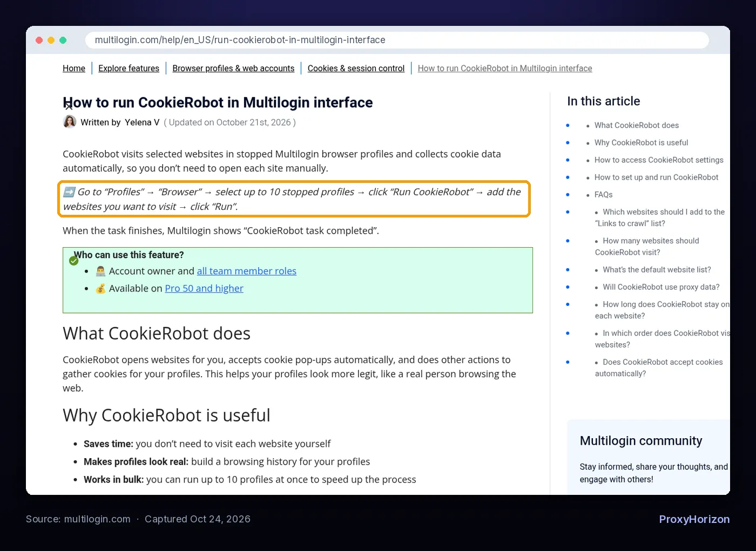Jump to 'What CookieRobot does' from In this article
This screenshot has height=551, width=756.
pos(637,125)
